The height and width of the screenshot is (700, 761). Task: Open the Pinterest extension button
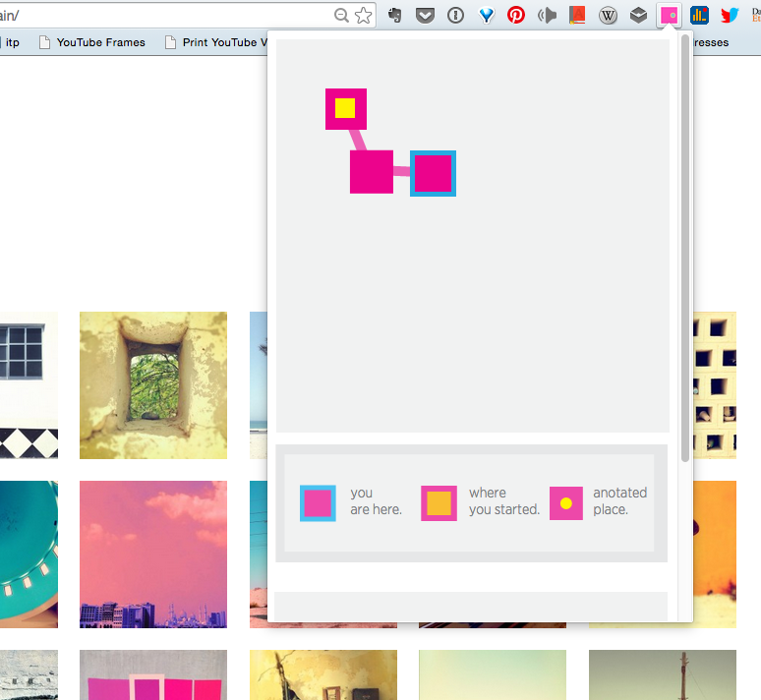516,15
